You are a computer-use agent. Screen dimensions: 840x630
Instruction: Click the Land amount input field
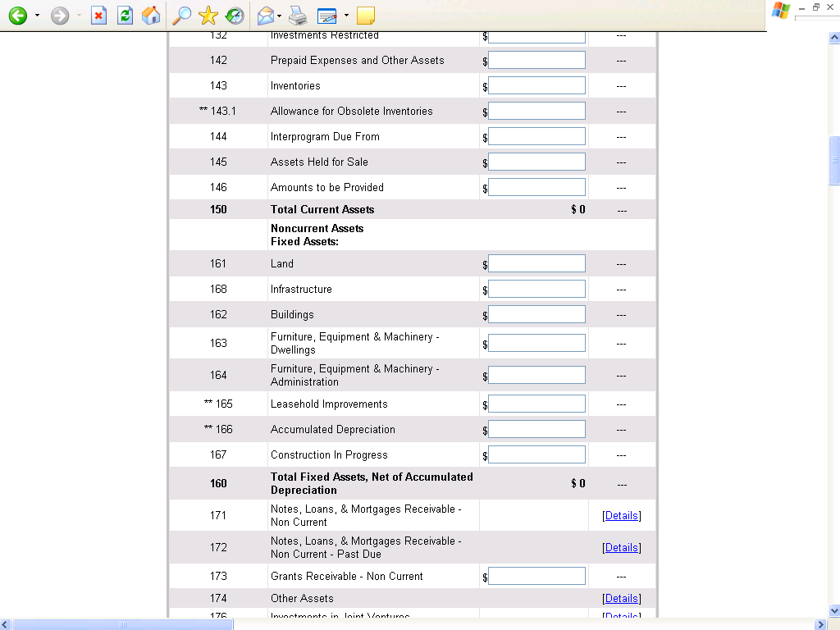tap(536, 263)
